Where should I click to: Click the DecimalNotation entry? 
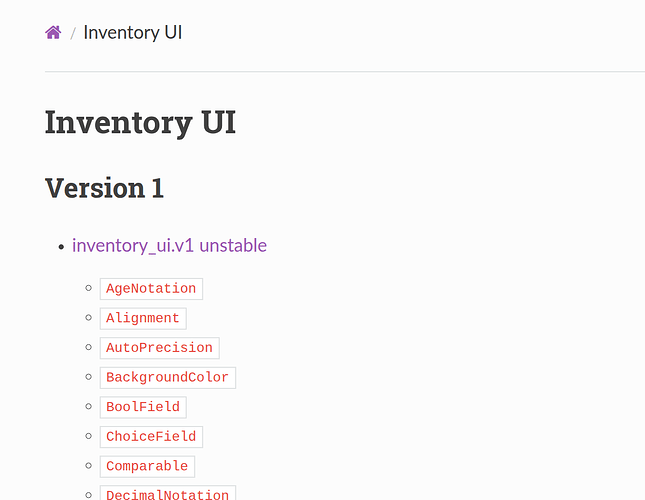[x=167, y=494]
